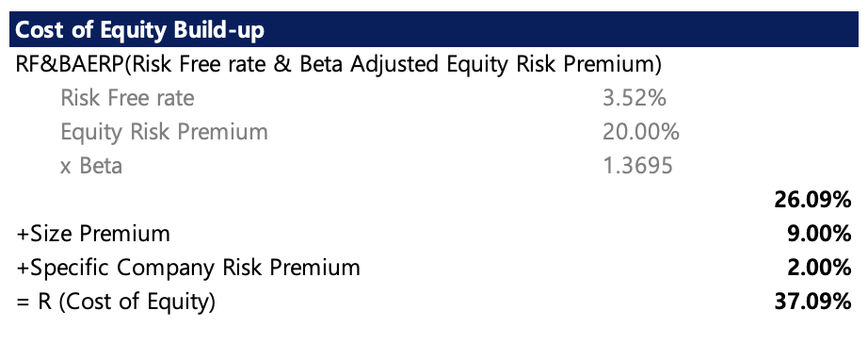The width and height of the screenshot is (868, 343).
Task: Click the Cost of Equity Build-up header
Action: [433, 30]
